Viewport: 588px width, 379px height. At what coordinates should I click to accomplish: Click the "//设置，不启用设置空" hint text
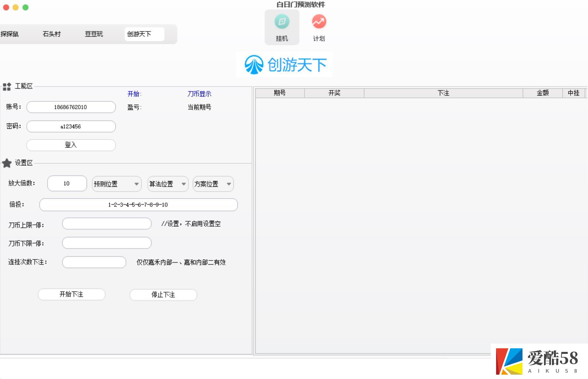pos(191,224)
